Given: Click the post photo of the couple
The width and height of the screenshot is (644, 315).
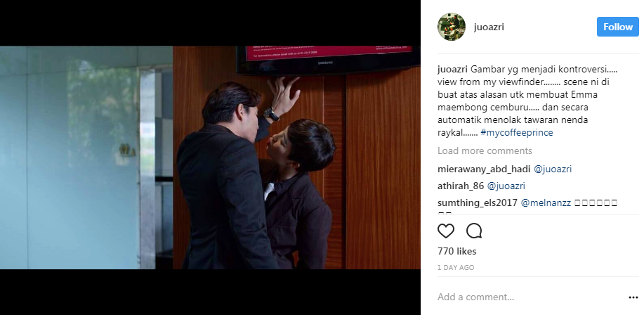Looking at the screenshot, I should point(210,157).
